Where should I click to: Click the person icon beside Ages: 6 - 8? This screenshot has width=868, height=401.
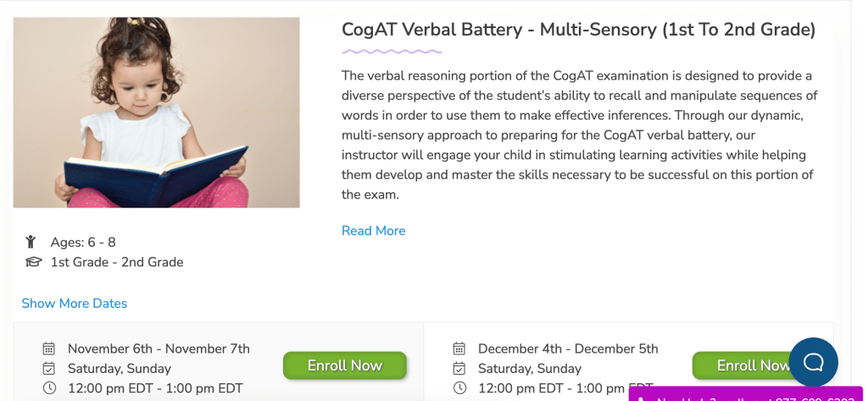click(32, 242)
